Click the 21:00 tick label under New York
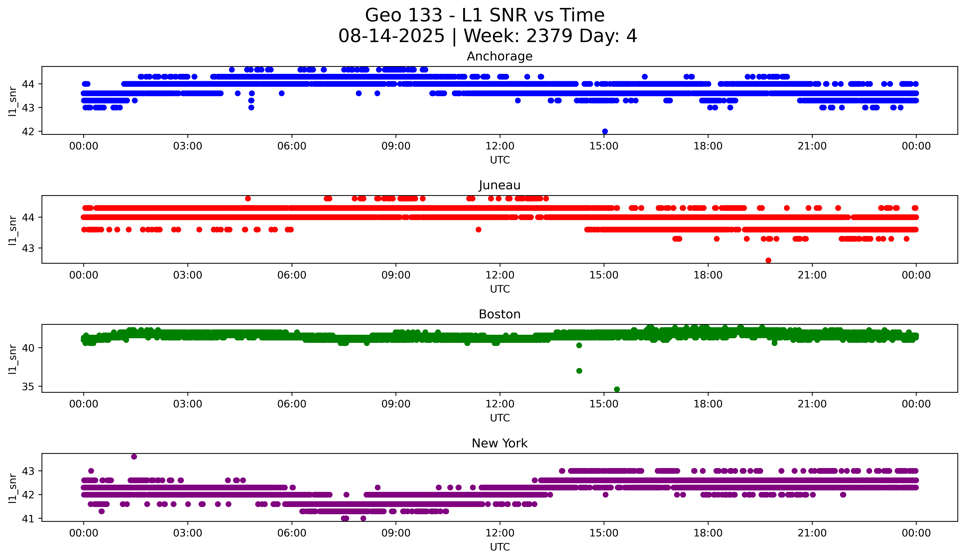The width and height of the screenshot is (965, 560). [812, 533]
